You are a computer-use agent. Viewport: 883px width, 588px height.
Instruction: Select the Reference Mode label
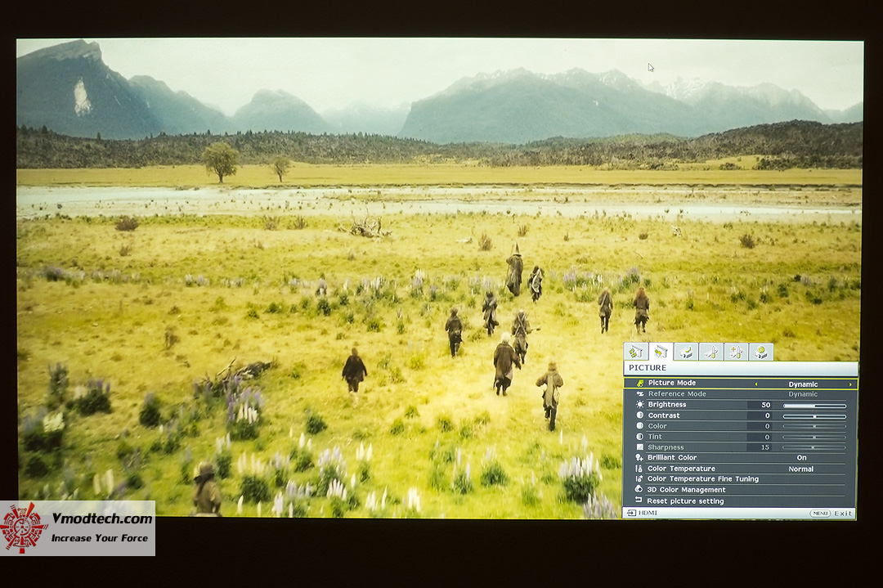click(677, 393)
